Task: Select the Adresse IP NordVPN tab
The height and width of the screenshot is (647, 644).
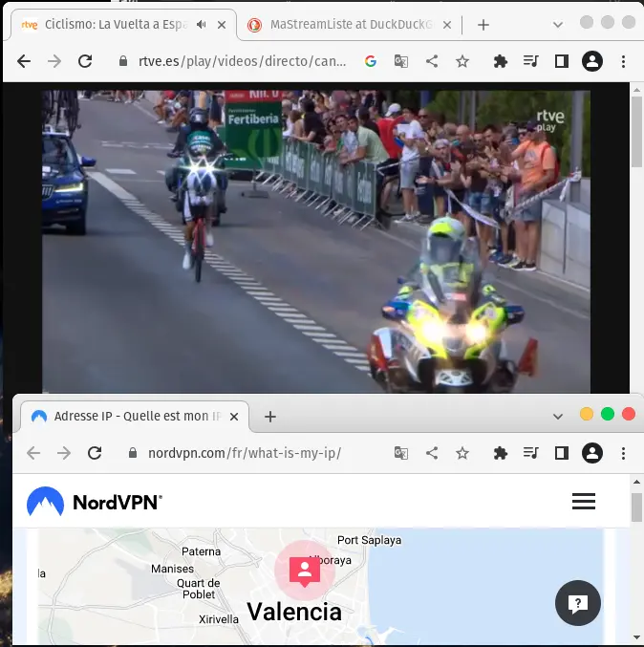Action: pyautogui.click(x=135, y=417)
